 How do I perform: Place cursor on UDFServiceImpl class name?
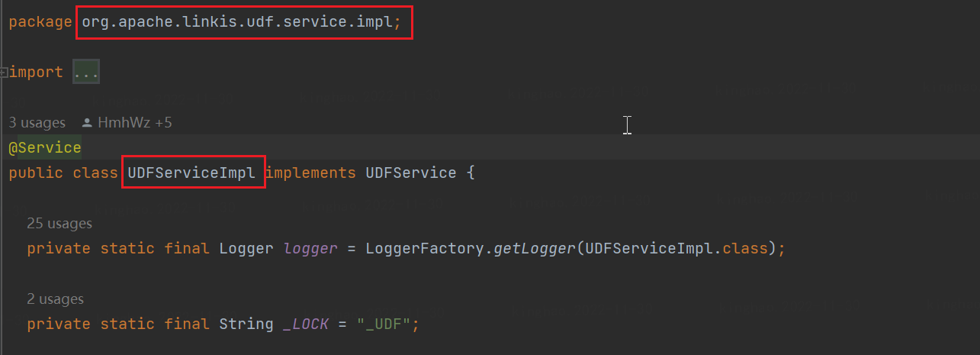click(191, 173)
